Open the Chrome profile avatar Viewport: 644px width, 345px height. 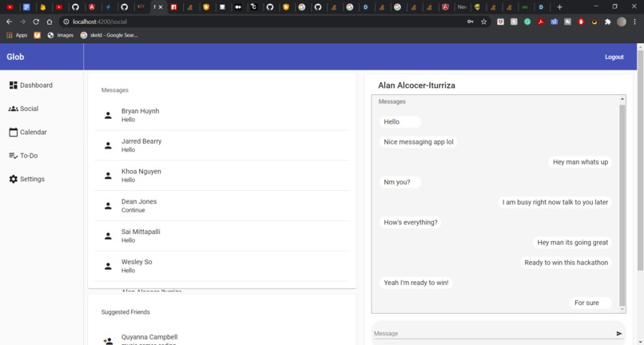622,22
